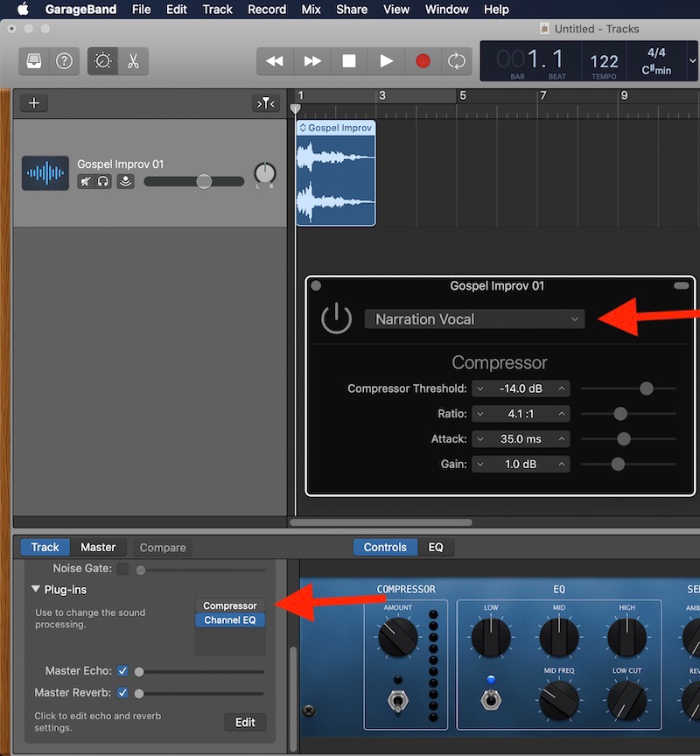Switch to the Controls tab
This screenshot has width=700, height=756.
point(385,547)
